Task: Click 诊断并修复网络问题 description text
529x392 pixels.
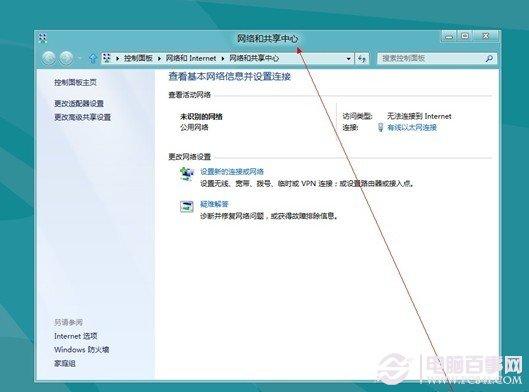Action: (269, 216)
